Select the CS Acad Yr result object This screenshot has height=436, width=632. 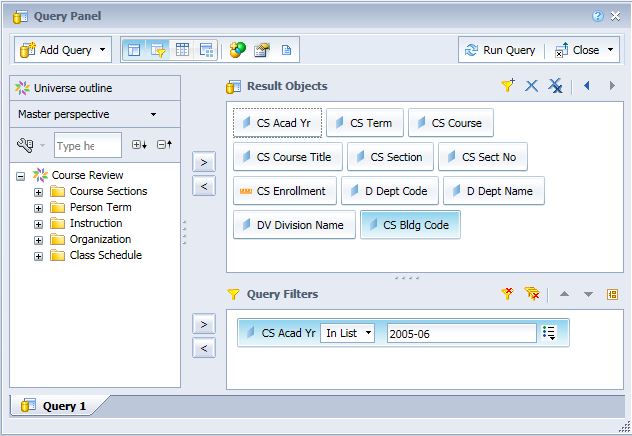pyautogui.click(x=277, y=123)
